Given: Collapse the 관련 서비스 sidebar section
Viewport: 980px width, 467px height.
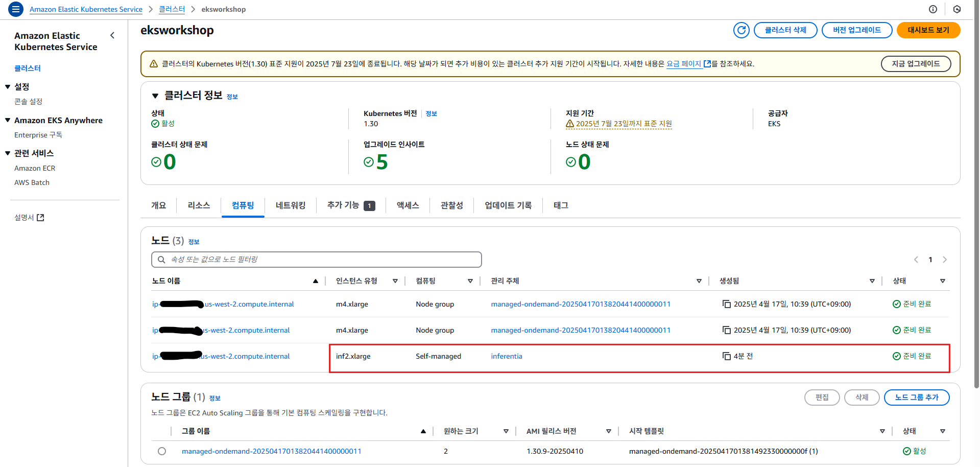Looking at the screenshot, I should tap(8, 153).
